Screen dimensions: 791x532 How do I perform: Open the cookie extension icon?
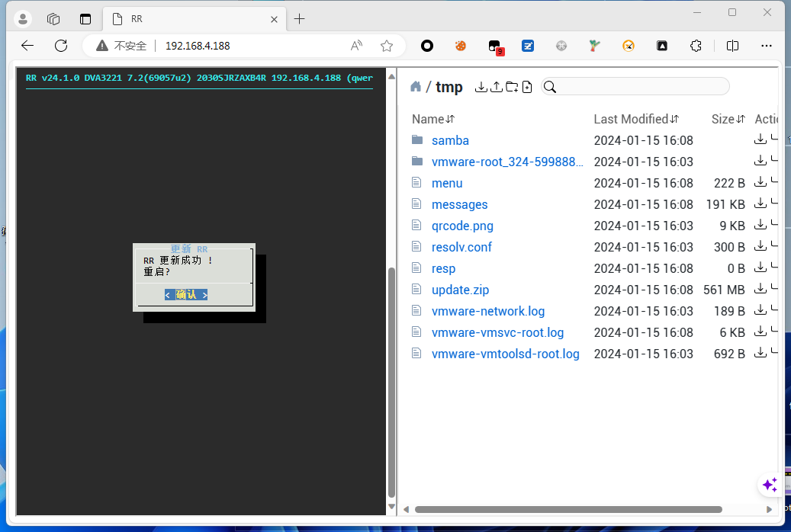tap(461, 46)
